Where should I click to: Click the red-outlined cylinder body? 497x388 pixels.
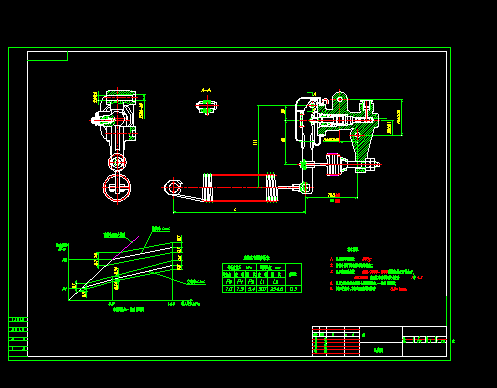click(239, 188)
